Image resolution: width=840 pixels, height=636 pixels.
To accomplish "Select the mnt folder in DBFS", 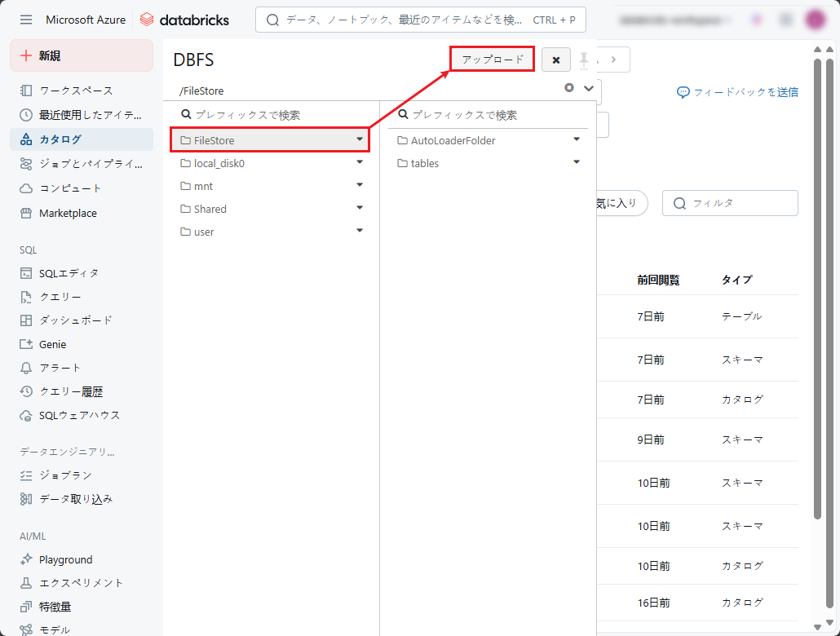I will (203, 186).
